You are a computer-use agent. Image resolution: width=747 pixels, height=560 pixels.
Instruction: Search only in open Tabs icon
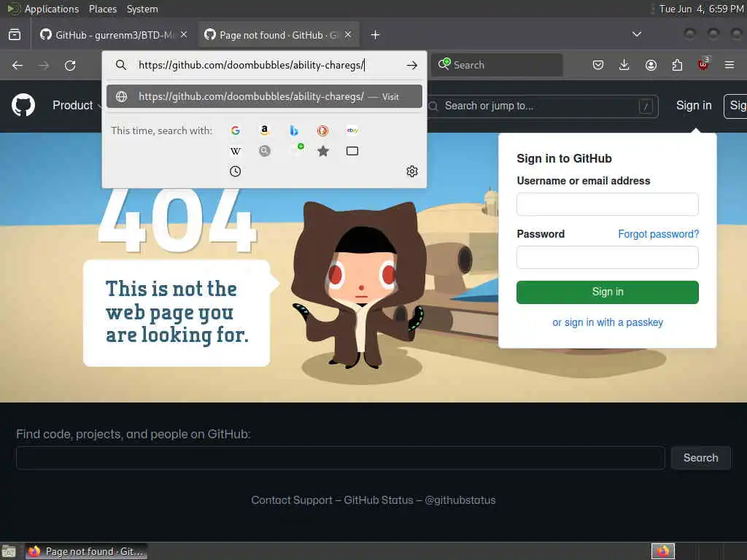point(352,151)
